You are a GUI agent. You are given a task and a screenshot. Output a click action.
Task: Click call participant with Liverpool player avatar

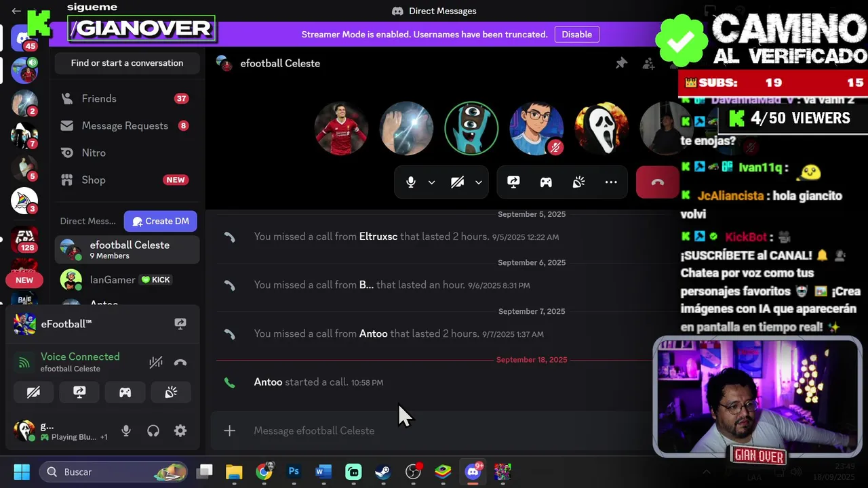pyautogui.click(x=341, y=128)
